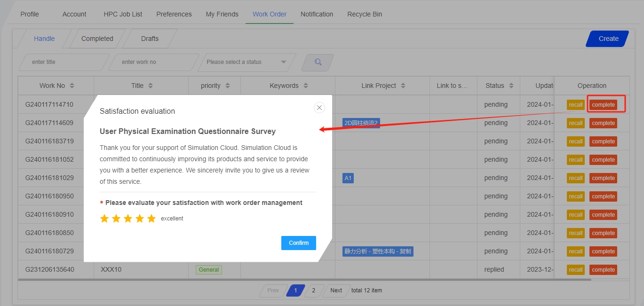This screenshot has height=306, width=644.
Task: Recall work order G240116180850
Action: tap(575, 233)
